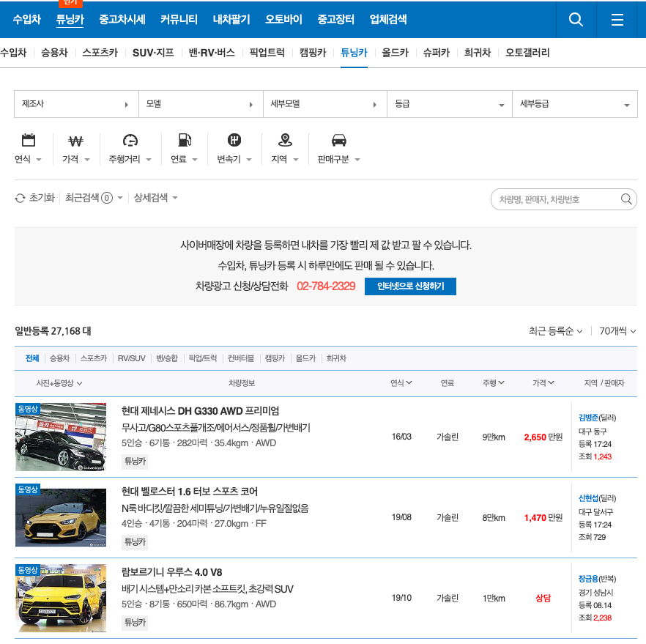646x644 pixels.
Task: Click the gear shift icon for 변속기
Action: click(x=234, y=140)
